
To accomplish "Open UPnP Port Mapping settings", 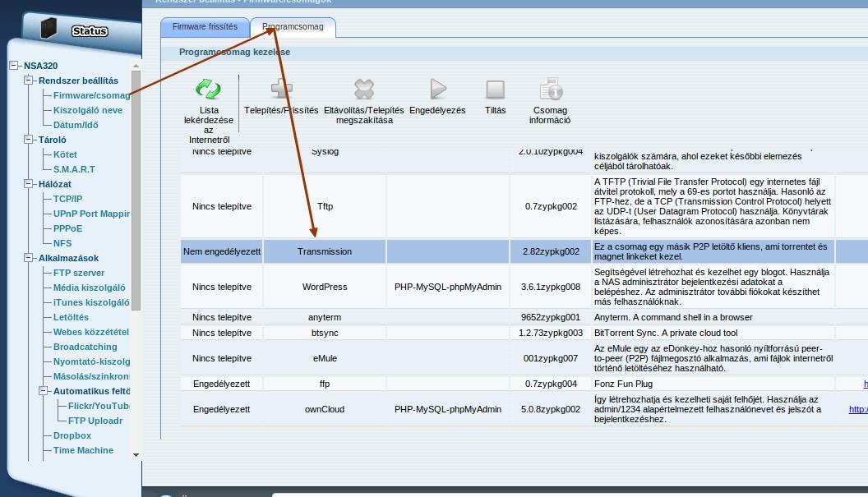I will (x=91, y=214).
